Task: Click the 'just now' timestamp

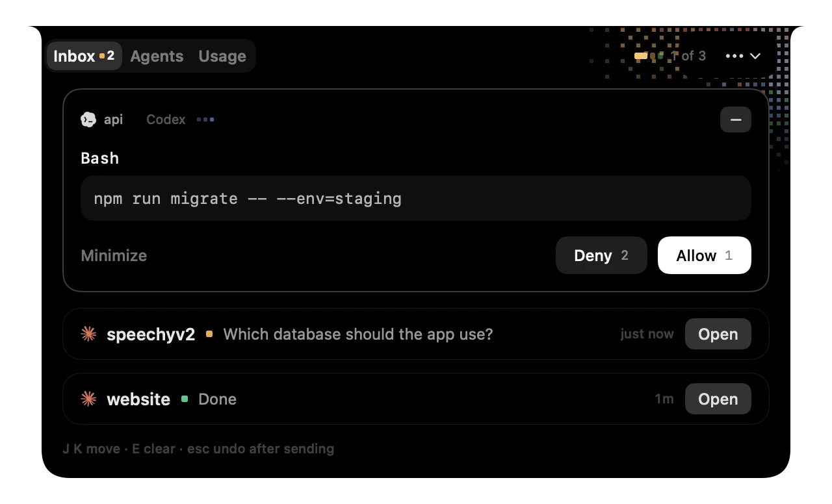Action: [647, 334]
